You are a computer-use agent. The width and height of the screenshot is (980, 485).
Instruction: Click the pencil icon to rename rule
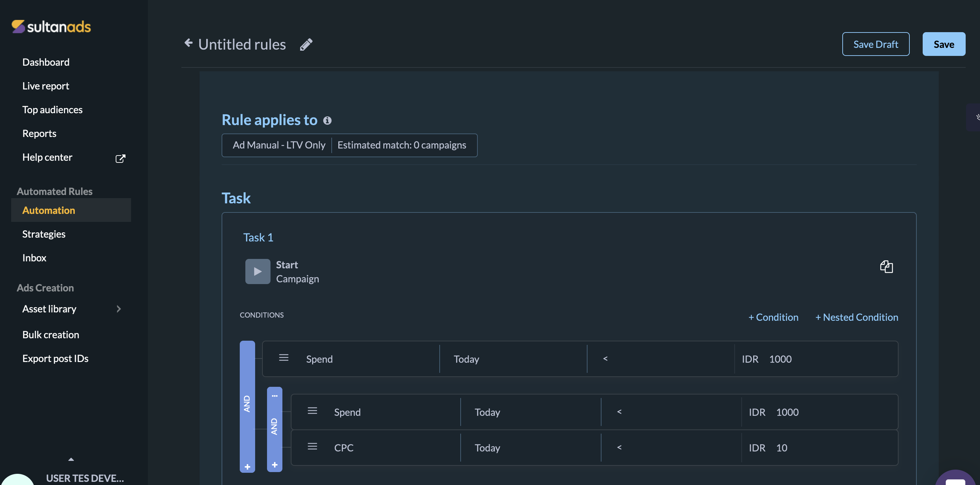click(x=306, y=44)
